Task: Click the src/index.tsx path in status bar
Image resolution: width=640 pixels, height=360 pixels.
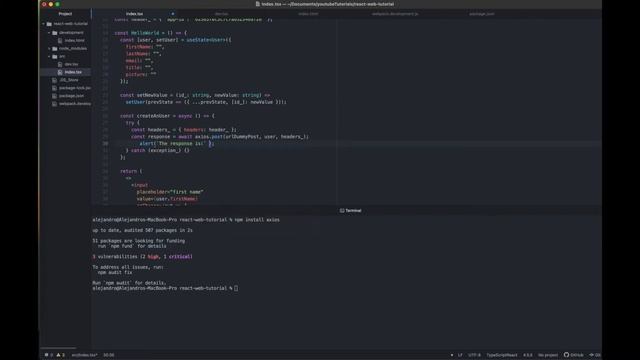Action: (x=84, y=355)
